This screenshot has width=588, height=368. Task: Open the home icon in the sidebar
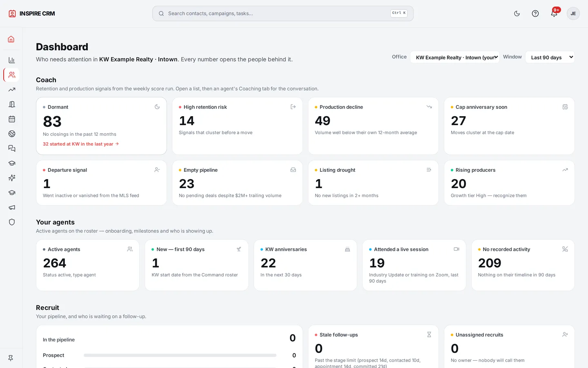(x=11, y=39)
